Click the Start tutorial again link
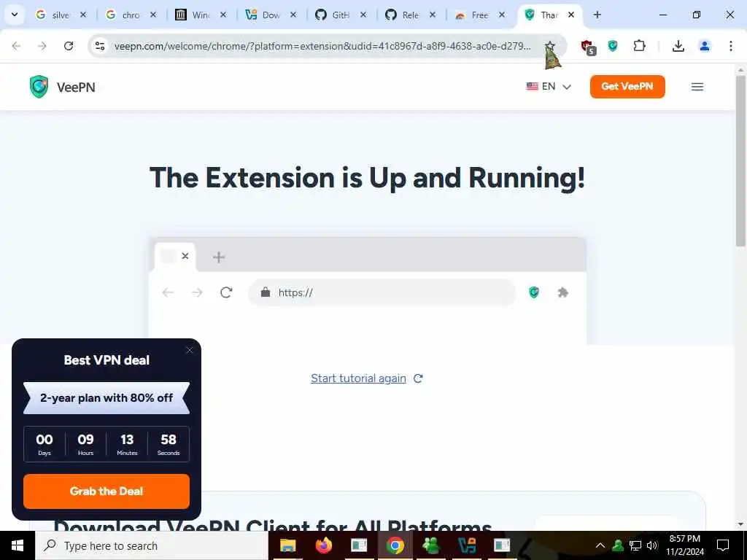Image resolution: width=747 pixels, height=560 pixels. pyautogui.click(x=358, y=378)
